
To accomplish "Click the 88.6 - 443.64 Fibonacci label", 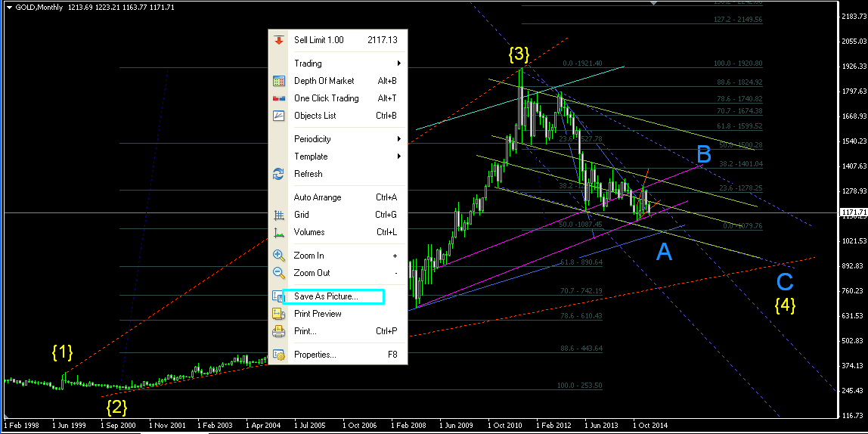I will (x=581, y=349).
